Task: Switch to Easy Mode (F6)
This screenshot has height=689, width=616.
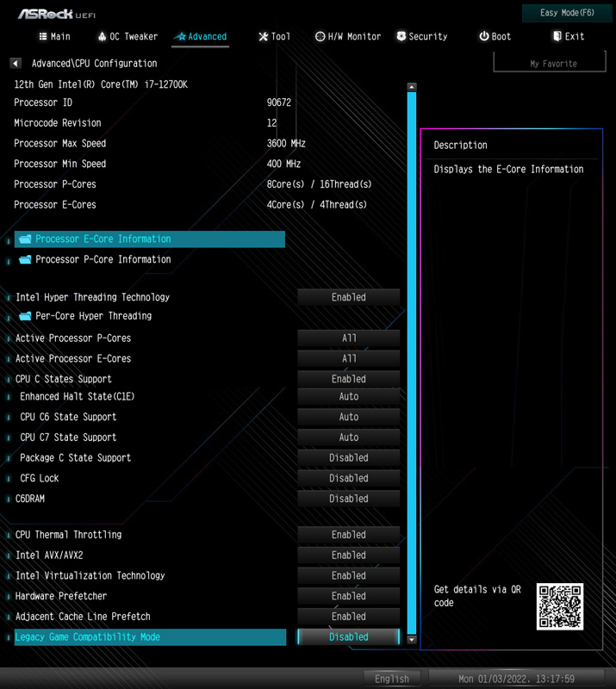Action: point(567,13)
